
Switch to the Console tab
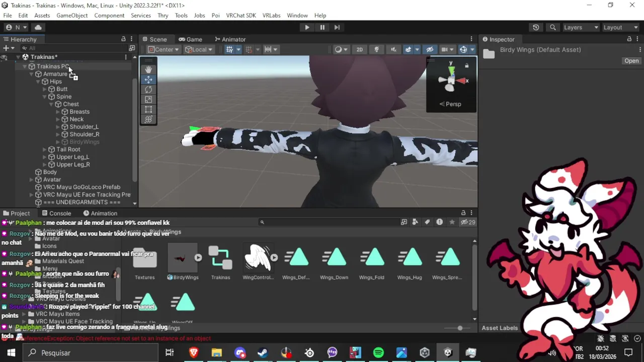[x=56, y=213]
